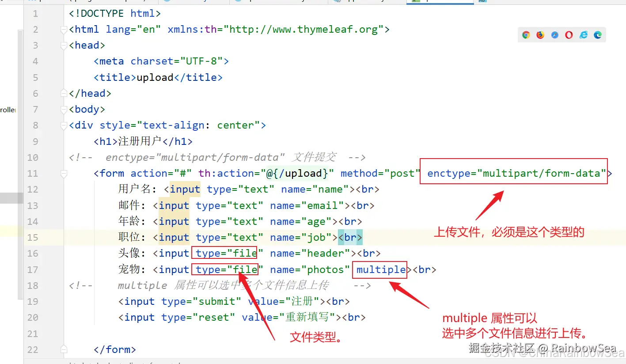
Task: Click the "text-align: center" style value
Action: point(198,125)
